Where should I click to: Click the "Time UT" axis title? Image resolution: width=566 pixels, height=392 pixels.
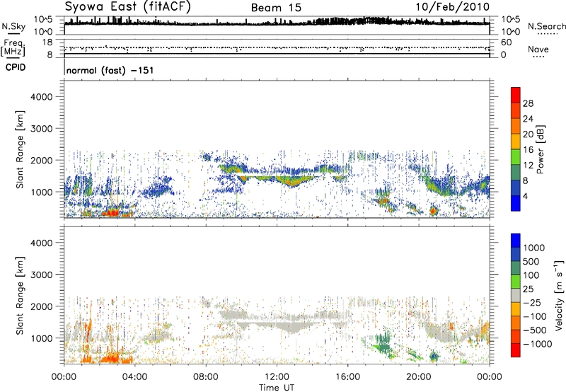coord(277,388)
